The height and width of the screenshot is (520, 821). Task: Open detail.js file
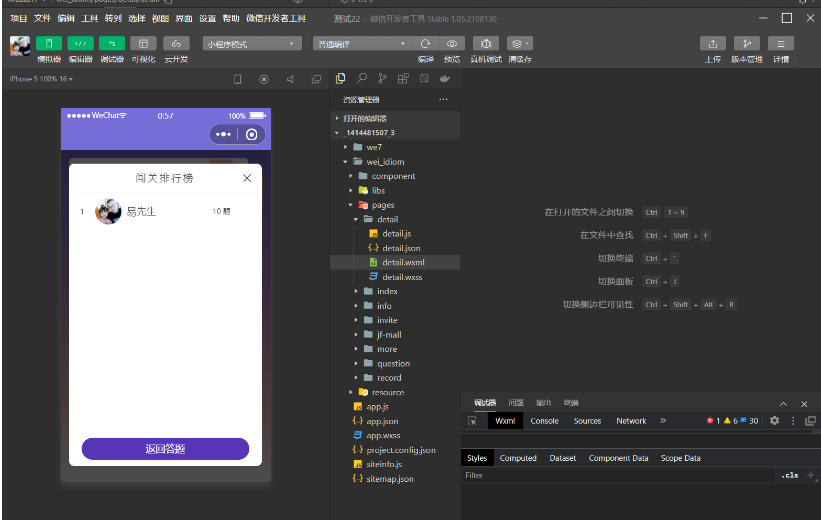point(395,234)
